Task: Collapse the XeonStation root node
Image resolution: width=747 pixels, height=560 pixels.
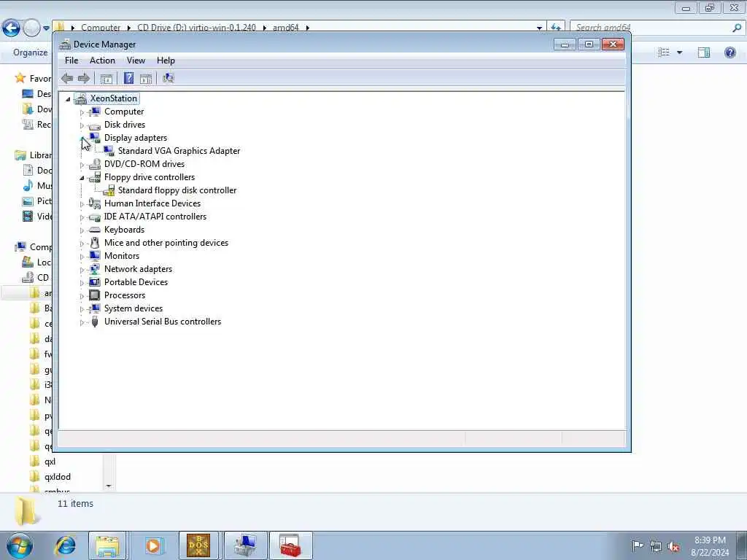Action: tap(68, 99)
